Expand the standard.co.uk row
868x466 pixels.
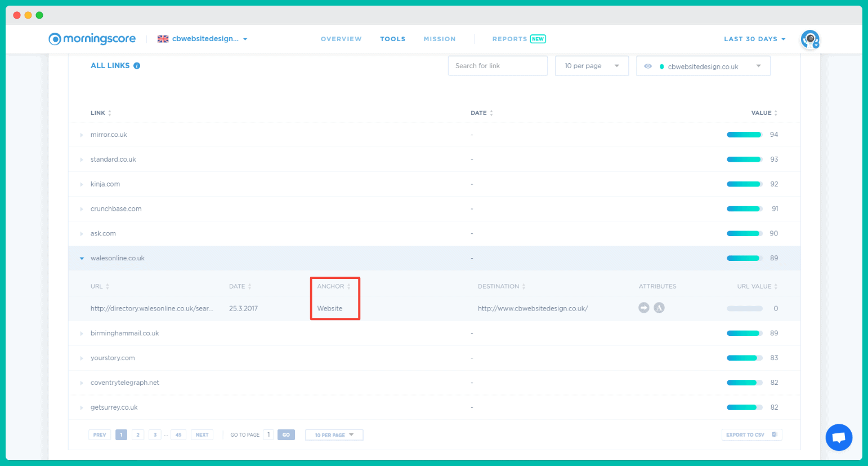[x=82, y=160]
